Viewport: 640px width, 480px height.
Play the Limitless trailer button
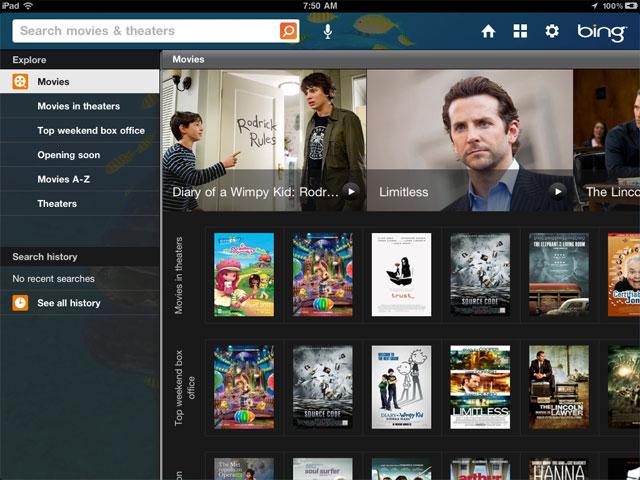click(x=558, y=191)
